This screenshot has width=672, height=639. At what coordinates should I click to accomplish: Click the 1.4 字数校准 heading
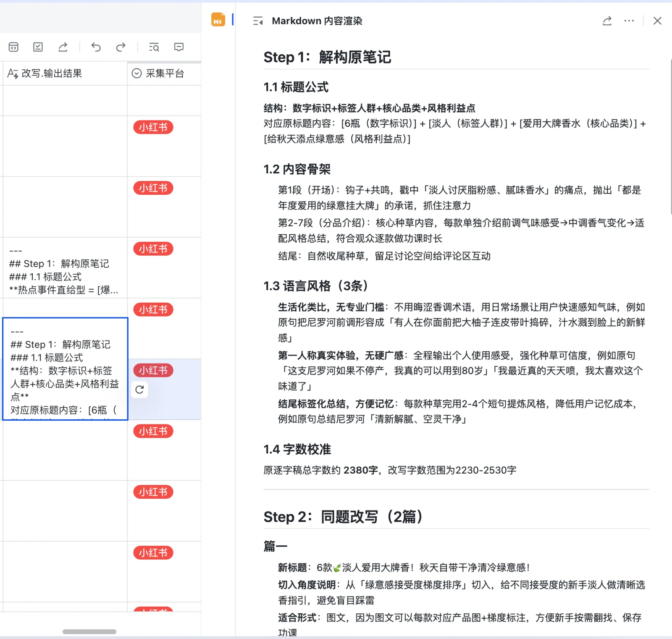pyautogui.click(x=297, y=449)
